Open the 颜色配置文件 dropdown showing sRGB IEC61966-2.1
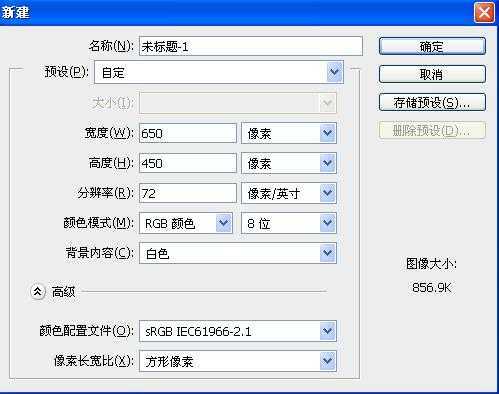Screen dimensions: 499x394 (x=238, y=331)
